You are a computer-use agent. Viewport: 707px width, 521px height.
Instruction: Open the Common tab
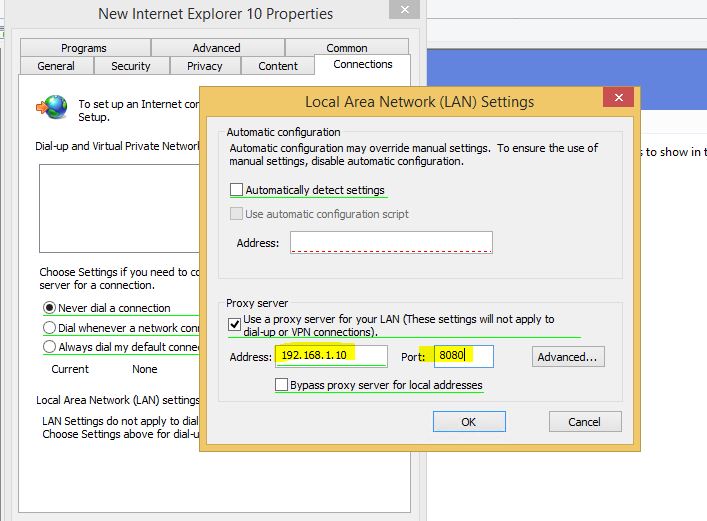tap(347, 47)
